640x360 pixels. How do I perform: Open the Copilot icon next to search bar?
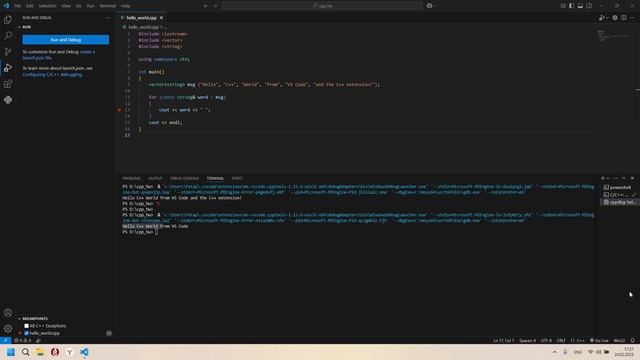point(429,6)
